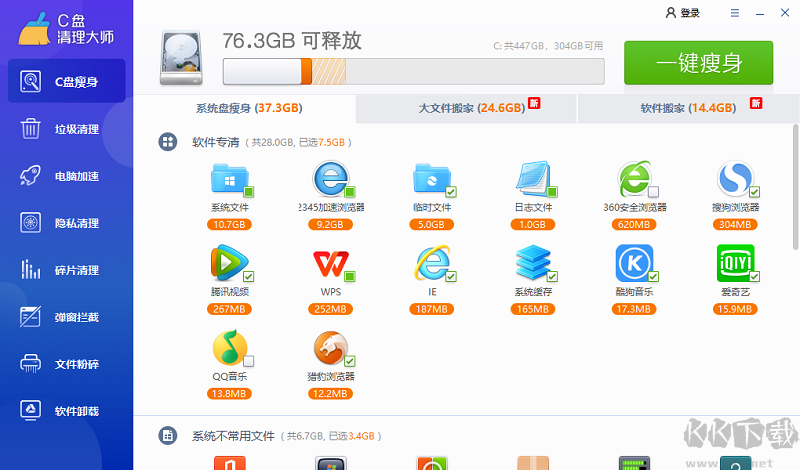Open 软件卸载 software uninstall section
The height and width of the screenshot is (470, 800).
(x=66, y=411)
